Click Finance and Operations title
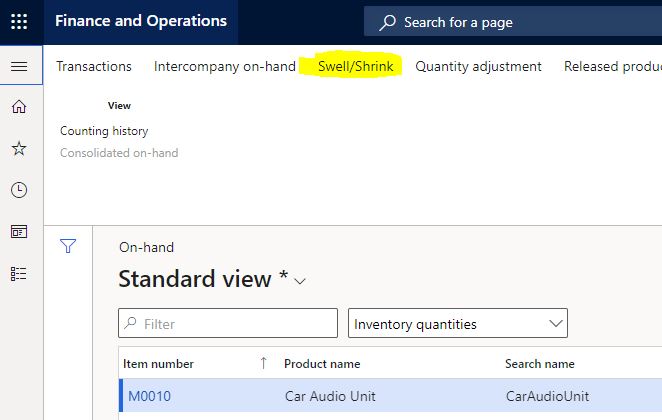This screenshot has width=662, height=420. (x=141, y=21)
